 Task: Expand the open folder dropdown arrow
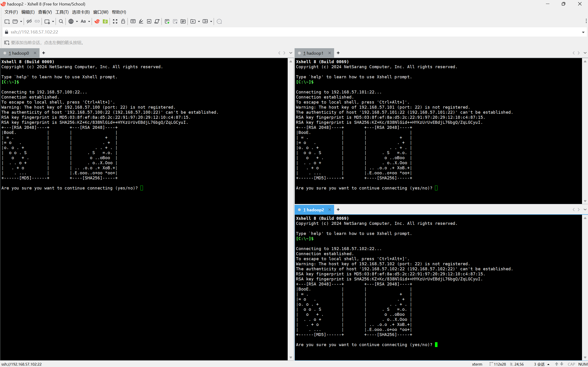21,21
